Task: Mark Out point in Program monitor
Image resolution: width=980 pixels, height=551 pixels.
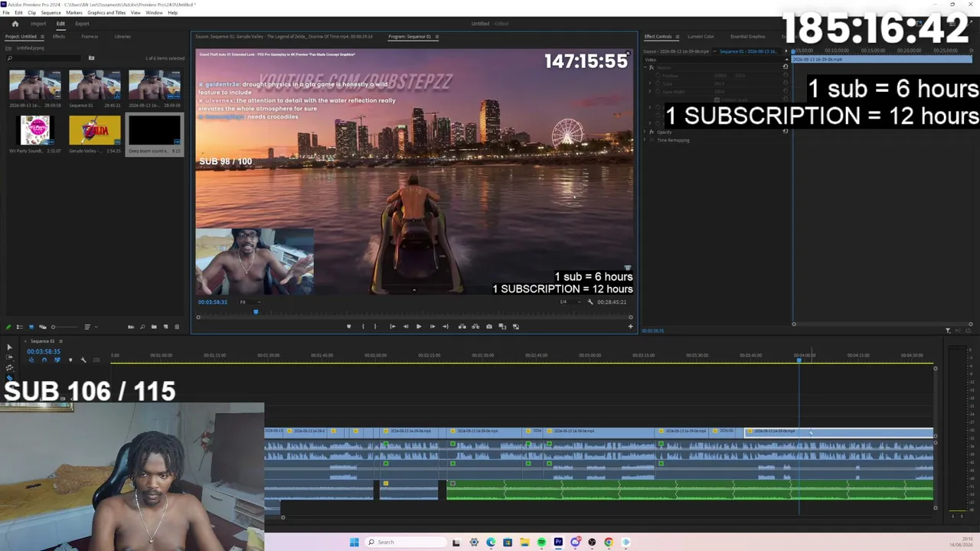Action: (x=375, y=327)
